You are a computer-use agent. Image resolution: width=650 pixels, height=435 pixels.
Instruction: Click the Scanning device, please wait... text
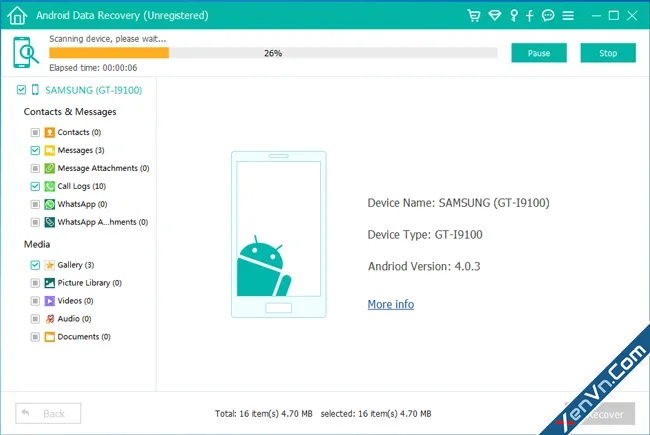tap(108, 39)
